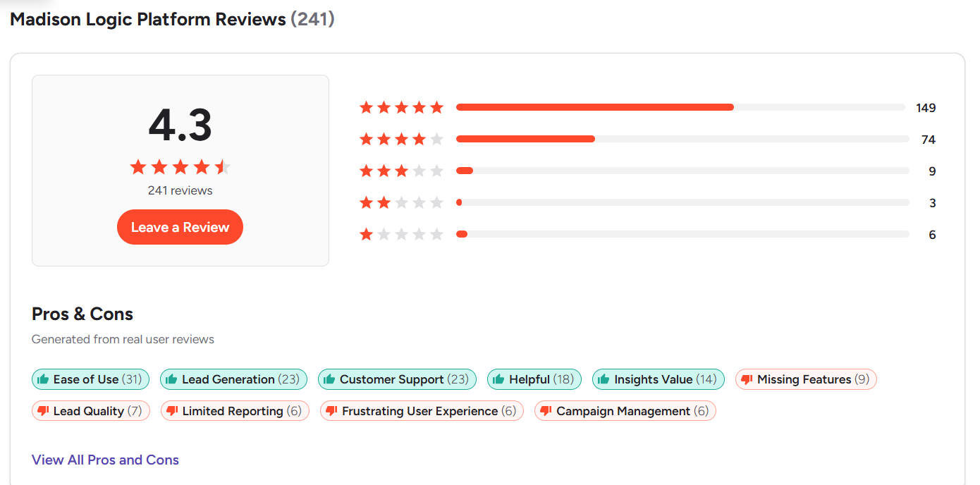Click thumbs-up icon on Insights Value tag
The width and height of the screenshot is (980, 485).
coord(604,379)
